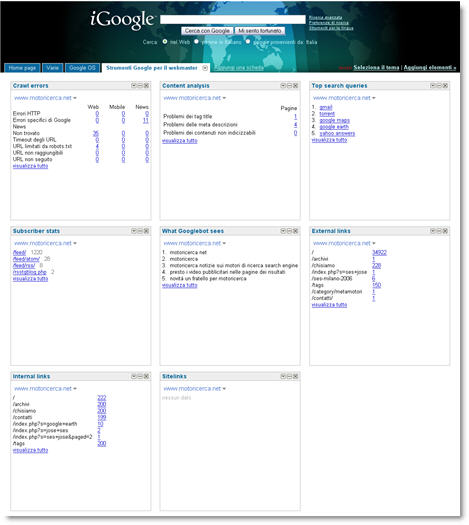
Task: Open 'Aggiungi elementi' link
Action: (430, 68)
